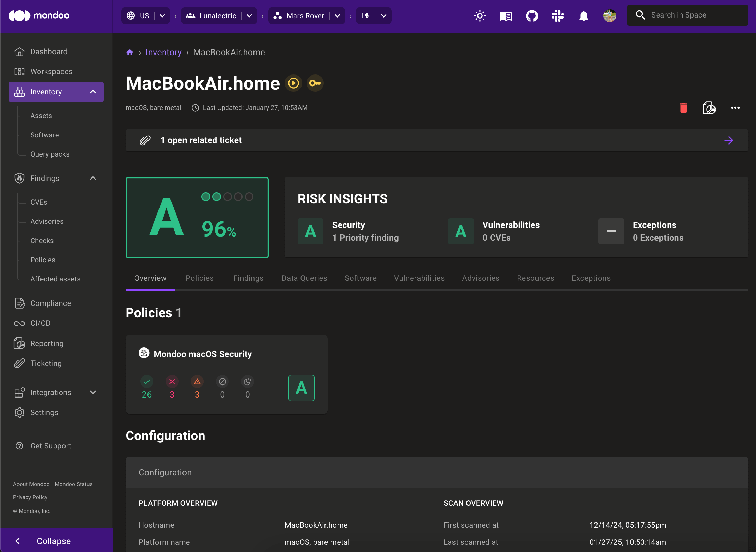Click the attachment icon on the ticket banner
The height and width of the screenshot is (552, 756).
145,140
